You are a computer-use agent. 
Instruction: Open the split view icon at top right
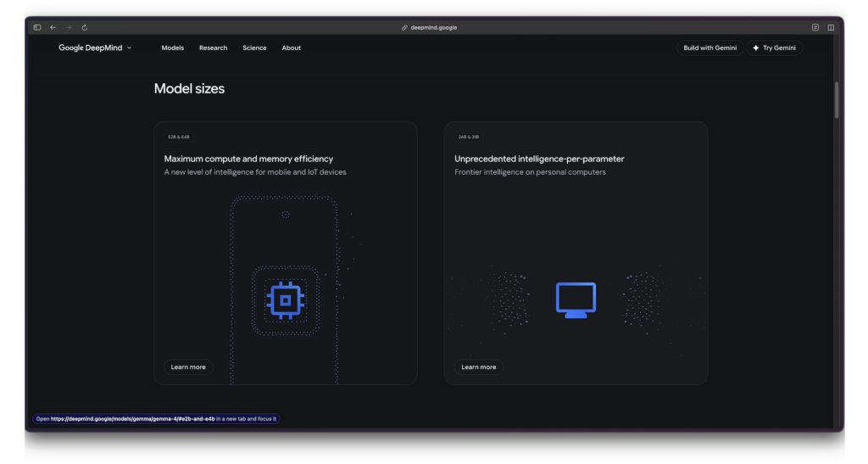pyautogui.click(x=831, y=27)
